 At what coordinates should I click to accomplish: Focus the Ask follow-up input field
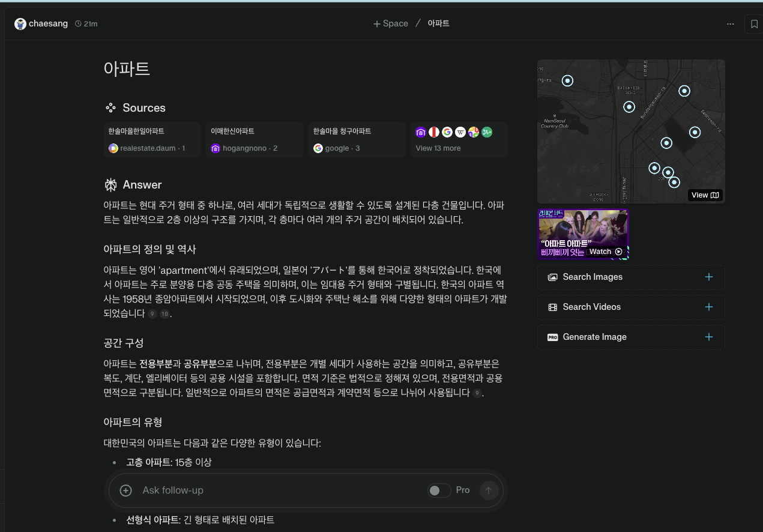pos(279,491)
